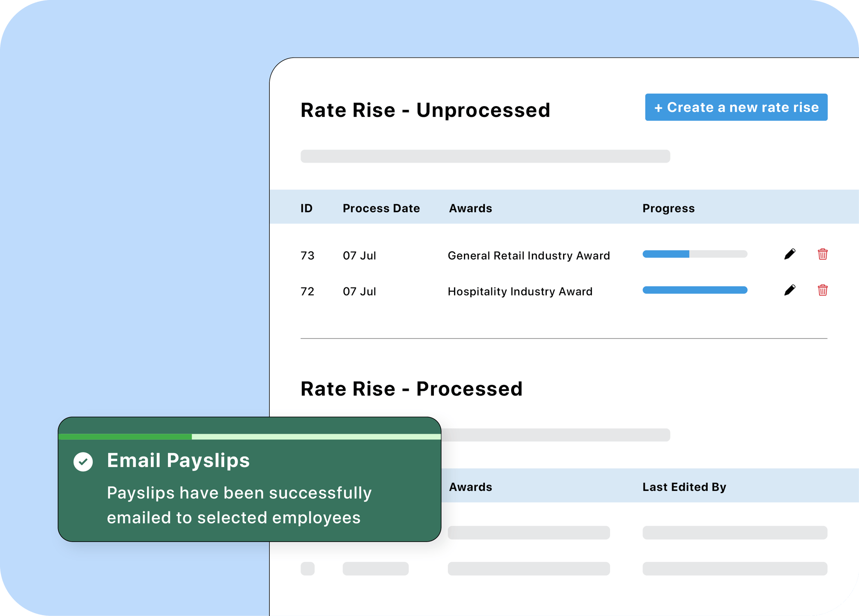This screenshot has height=616, width=859.
Task: Select ID cell 72
Action: (307, 292)
